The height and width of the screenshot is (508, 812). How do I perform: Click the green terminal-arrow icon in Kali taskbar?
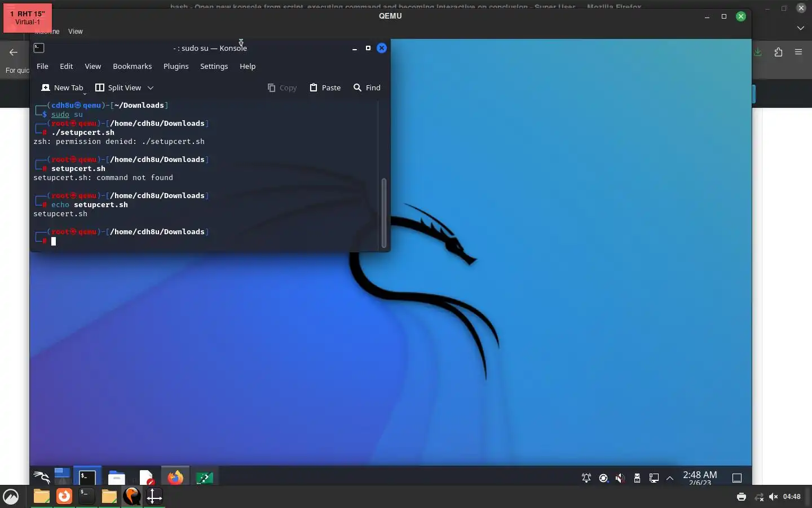(x=204, y=478)
